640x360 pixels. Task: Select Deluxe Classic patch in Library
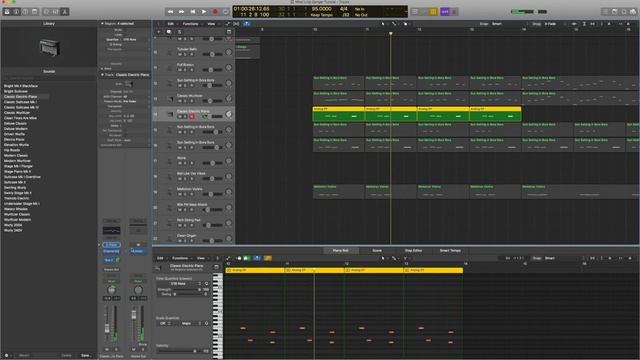tap(15, 123)
